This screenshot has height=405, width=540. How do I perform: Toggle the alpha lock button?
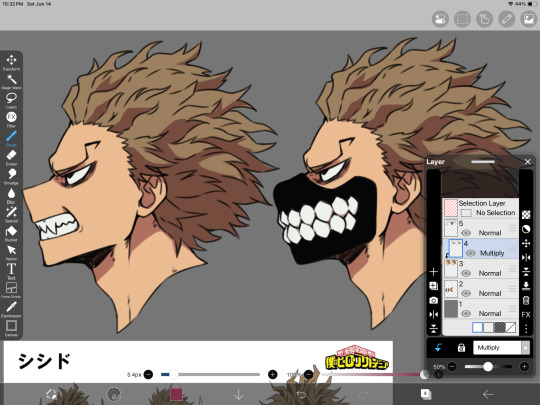coord(461,348)
